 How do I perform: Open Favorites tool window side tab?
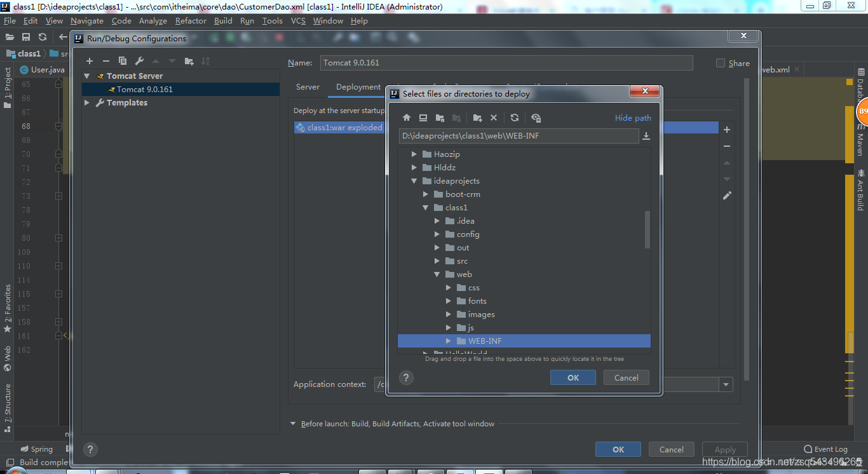(x=8, y=308)
